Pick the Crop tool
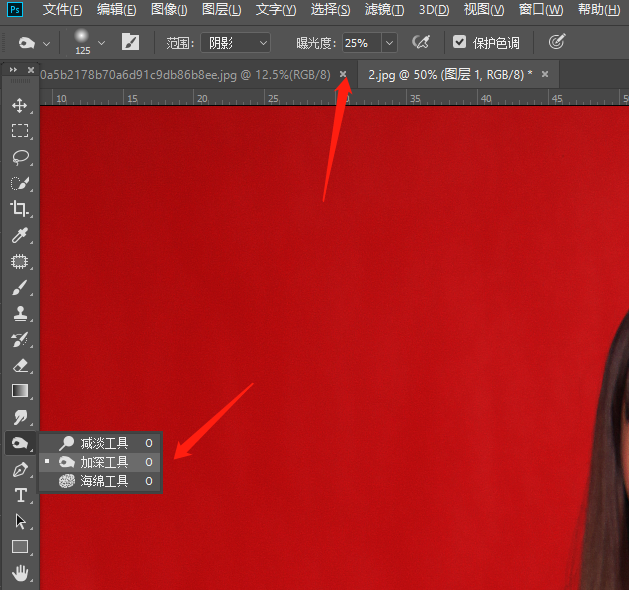 click(19, 209)
